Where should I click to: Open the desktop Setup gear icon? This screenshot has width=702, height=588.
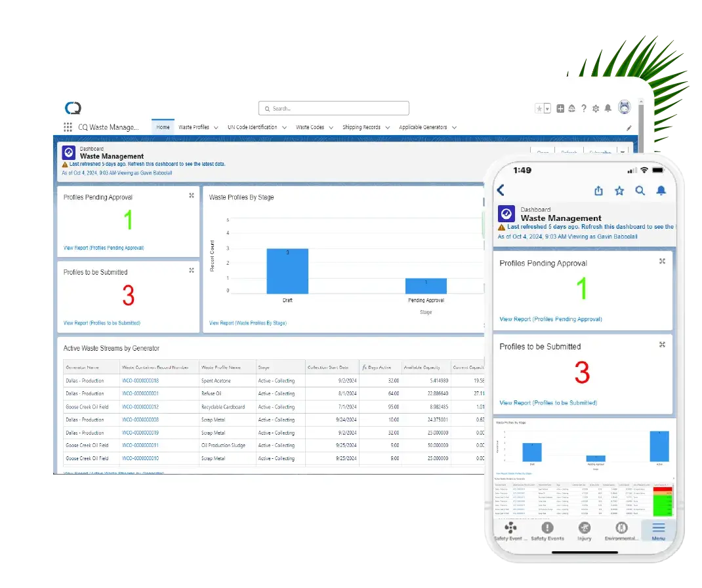tap(596, 109)
